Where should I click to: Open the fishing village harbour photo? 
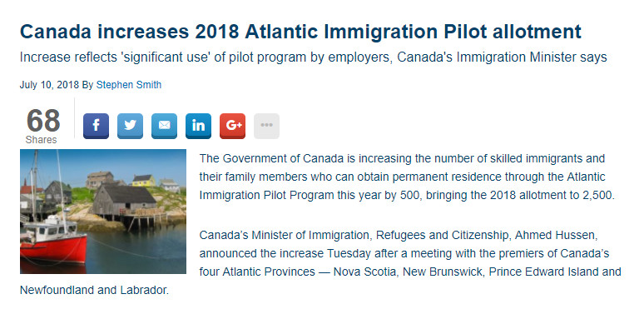(103, 212)
